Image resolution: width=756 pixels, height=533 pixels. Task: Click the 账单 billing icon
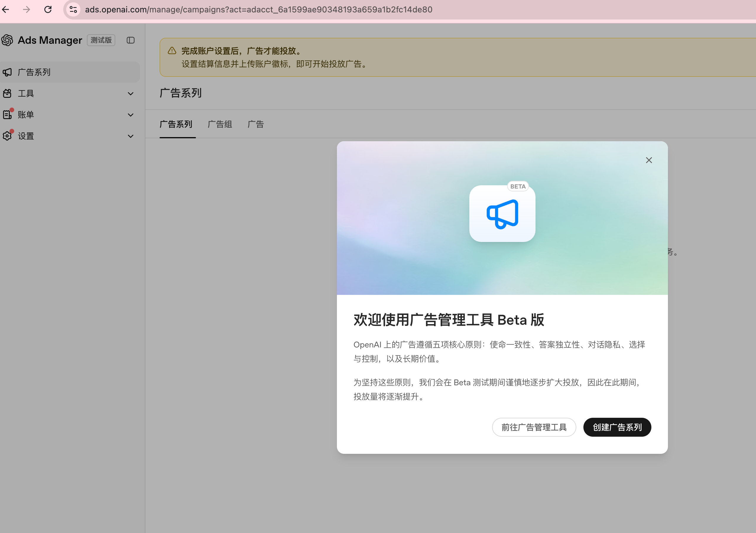click(7, 115)
